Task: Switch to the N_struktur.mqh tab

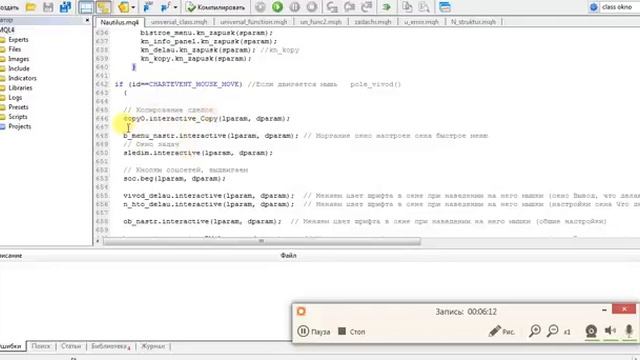Action: [x=473, y=22]
